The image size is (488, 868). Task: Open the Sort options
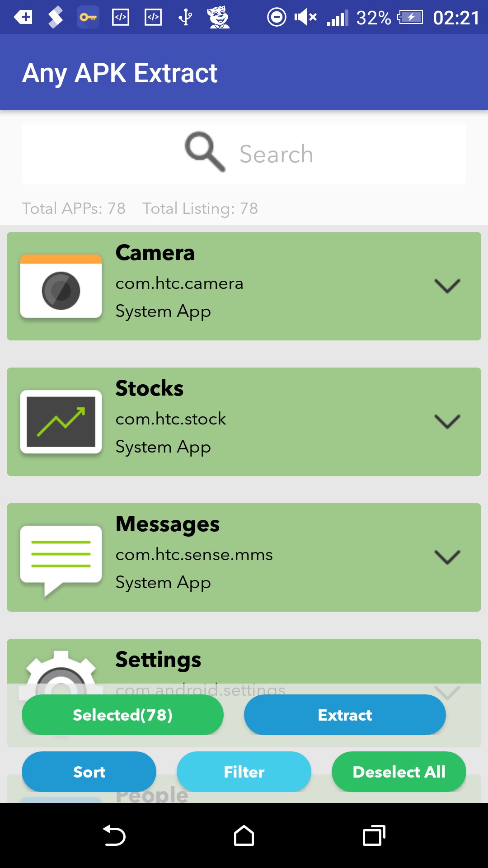pyautogui.click(x=89, y=772)
